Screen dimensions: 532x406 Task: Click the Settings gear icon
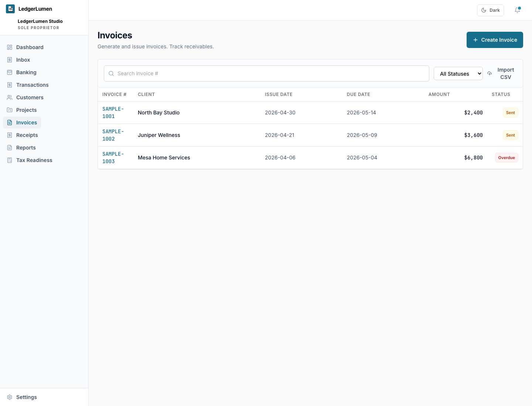tap(10, 397)
